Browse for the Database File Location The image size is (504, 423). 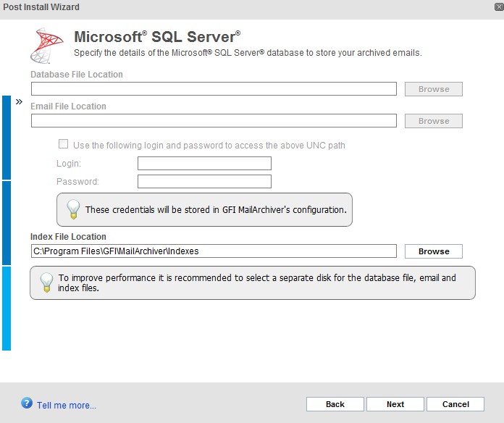pos(434,89)
